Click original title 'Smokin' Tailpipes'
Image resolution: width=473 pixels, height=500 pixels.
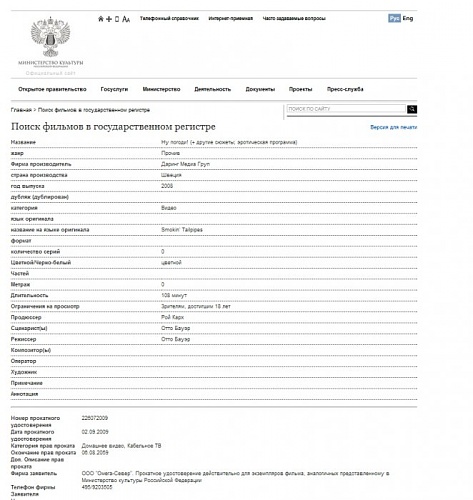point(182,230)
